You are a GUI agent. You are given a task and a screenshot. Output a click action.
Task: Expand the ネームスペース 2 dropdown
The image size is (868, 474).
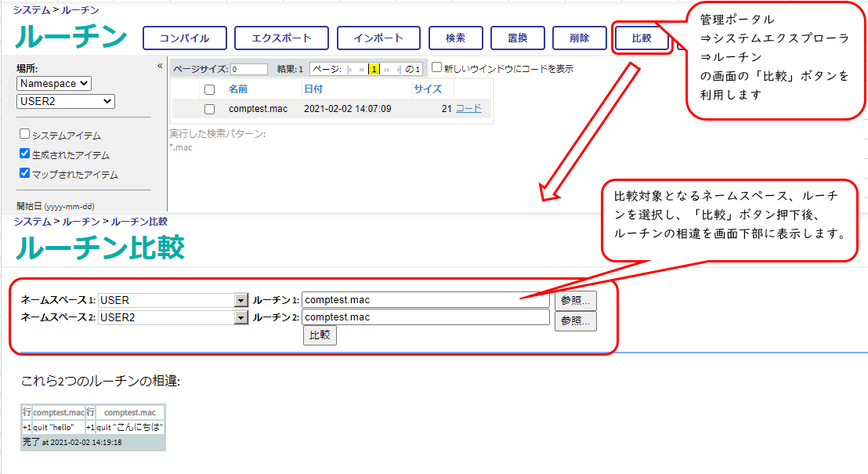pos(241,317)
